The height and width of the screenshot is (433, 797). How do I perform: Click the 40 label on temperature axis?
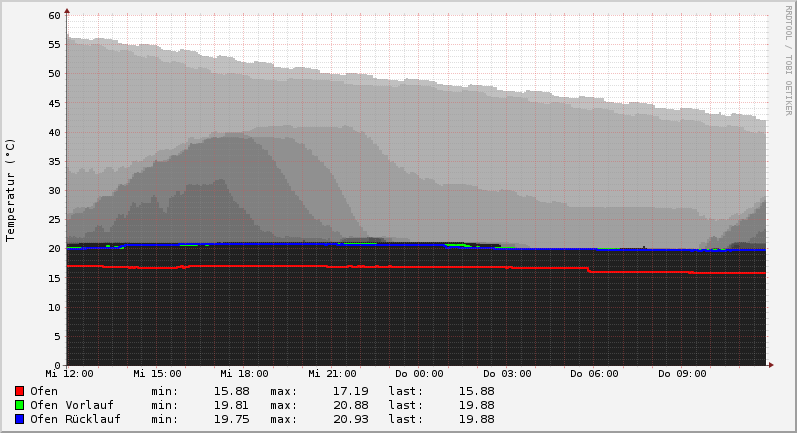tap(55, 132)
